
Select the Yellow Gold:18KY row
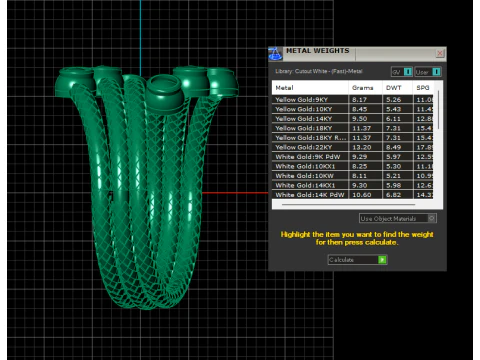click(x=353, y=128)
